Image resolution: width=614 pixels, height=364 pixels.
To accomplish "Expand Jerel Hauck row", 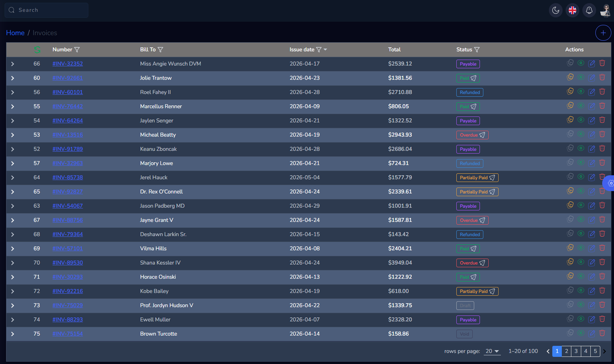I will [x=13, y=177].
